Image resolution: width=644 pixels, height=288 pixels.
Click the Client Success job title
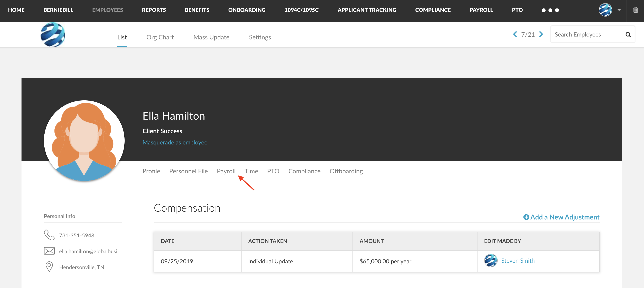(x=162, y=131)
